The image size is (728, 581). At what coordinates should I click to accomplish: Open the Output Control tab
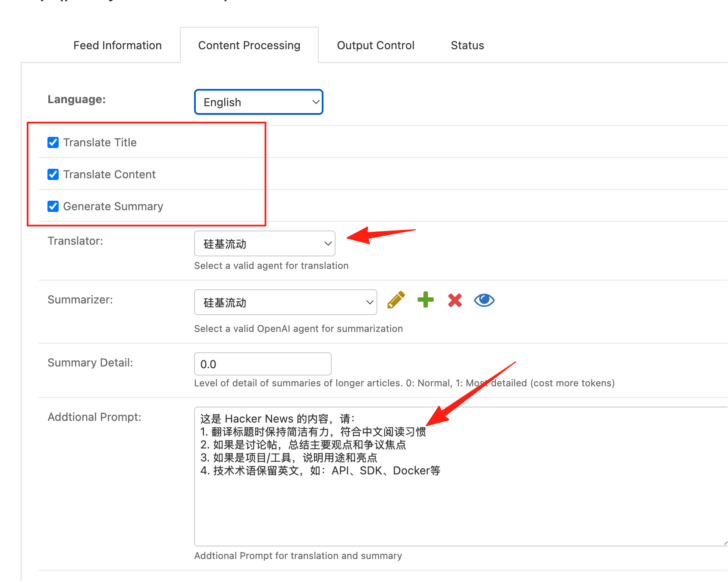pos(376,45)
